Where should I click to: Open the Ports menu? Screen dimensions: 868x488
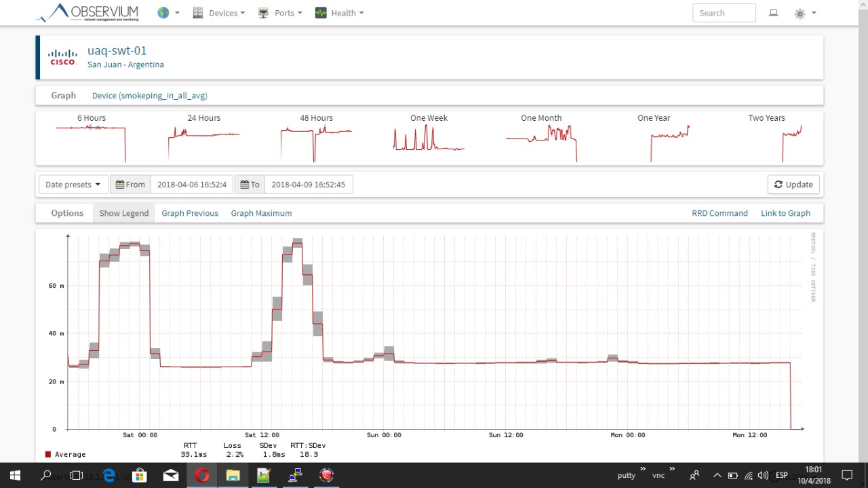click(x=281, y=13)
